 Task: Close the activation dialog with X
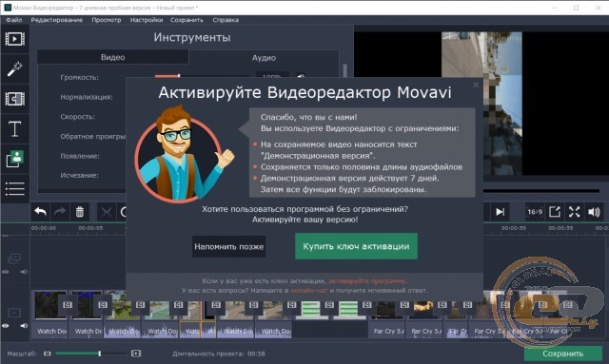[476, 85]
